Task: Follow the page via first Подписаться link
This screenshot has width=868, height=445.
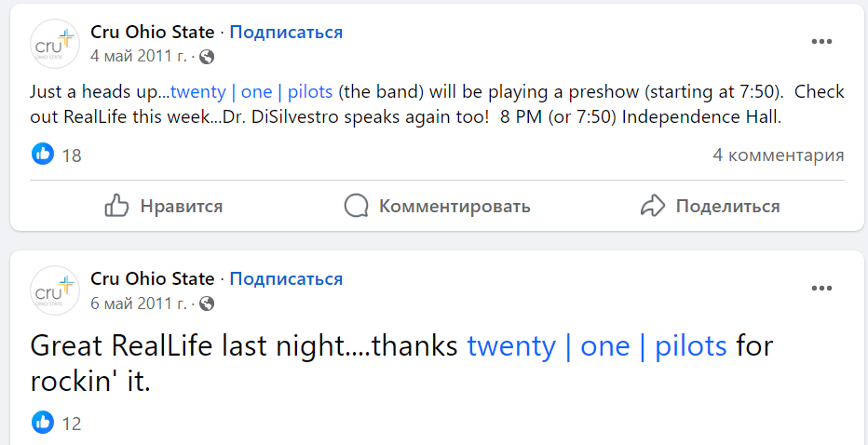Action: 286,32
